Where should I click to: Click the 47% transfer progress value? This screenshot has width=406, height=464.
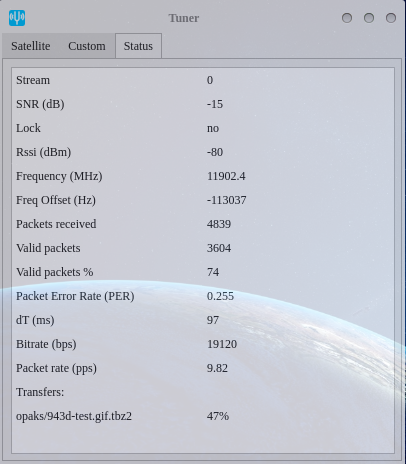point(218,416)
